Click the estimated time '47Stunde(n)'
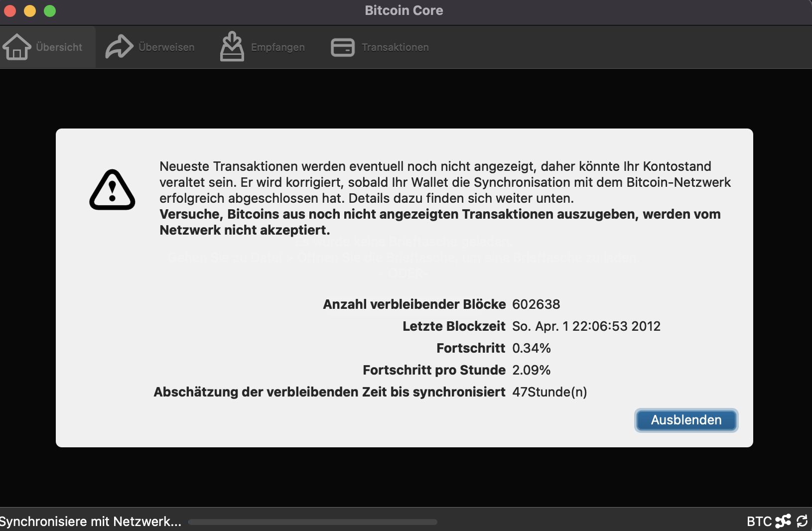Screen dimensions: 812x531 (x=549, y=392)
